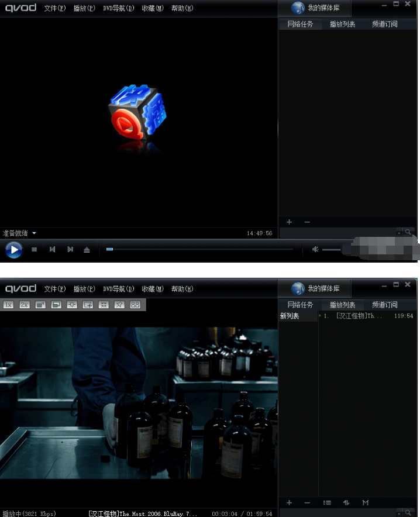Click Play button in top player window
Screen dimensions: 420x517
[14, 250]
